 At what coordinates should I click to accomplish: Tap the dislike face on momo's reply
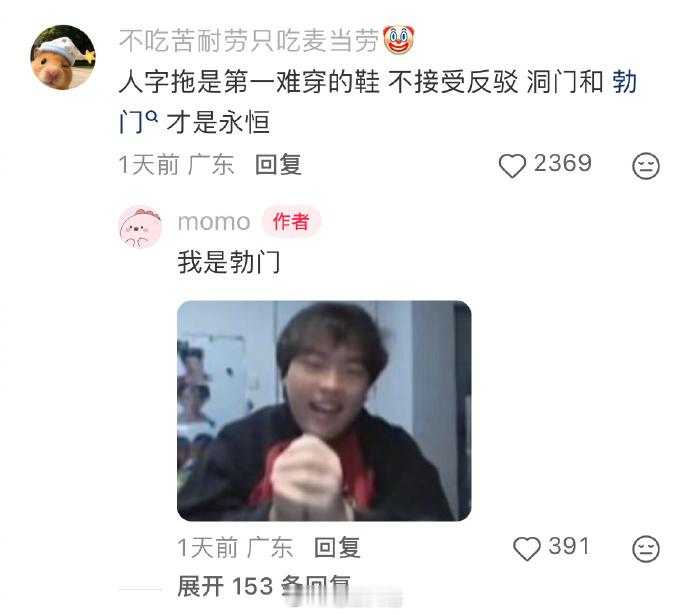(x=646, y=549)
